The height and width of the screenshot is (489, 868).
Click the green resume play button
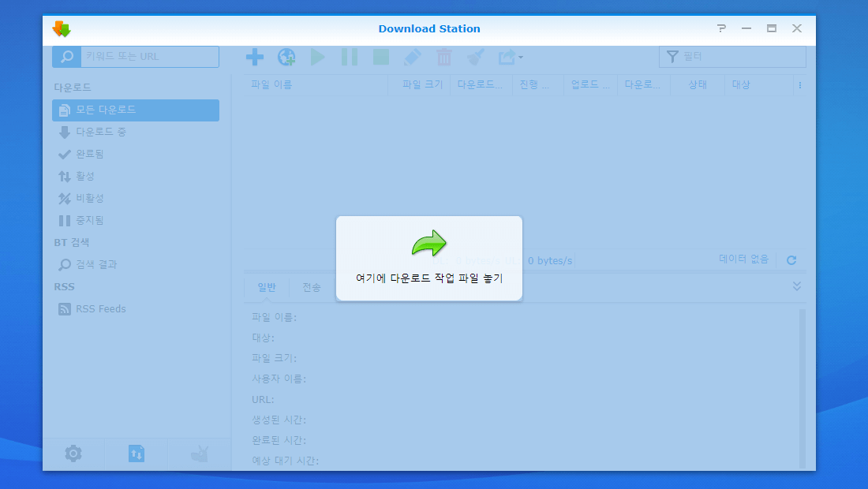point(318,57)
